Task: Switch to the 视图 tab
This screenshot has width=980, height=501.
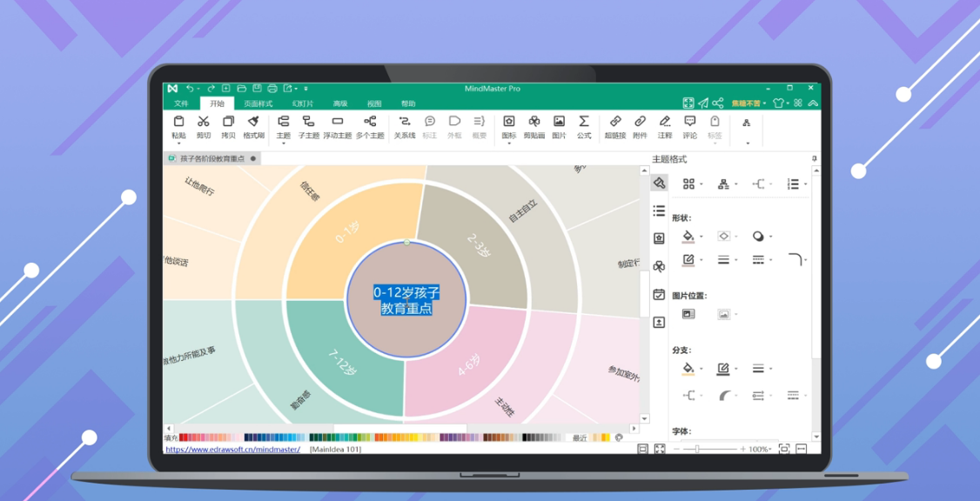Action: 373,104
